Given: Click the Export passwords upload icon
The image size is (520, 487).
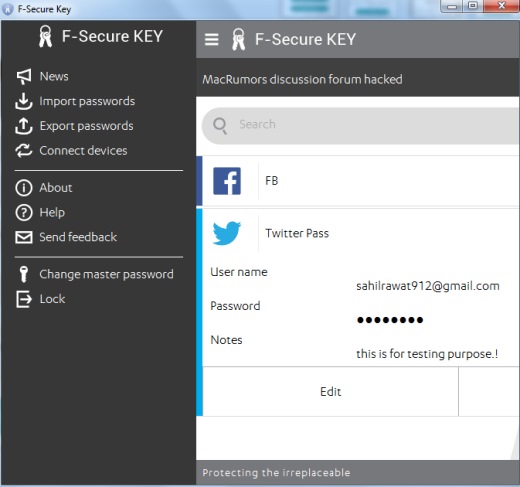Looking at the screenshot, I should [24, 126].
